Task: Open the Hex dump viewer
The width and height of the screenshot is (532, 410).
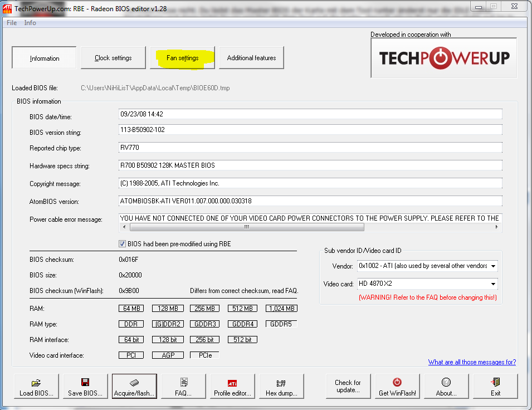Action: 281,386
